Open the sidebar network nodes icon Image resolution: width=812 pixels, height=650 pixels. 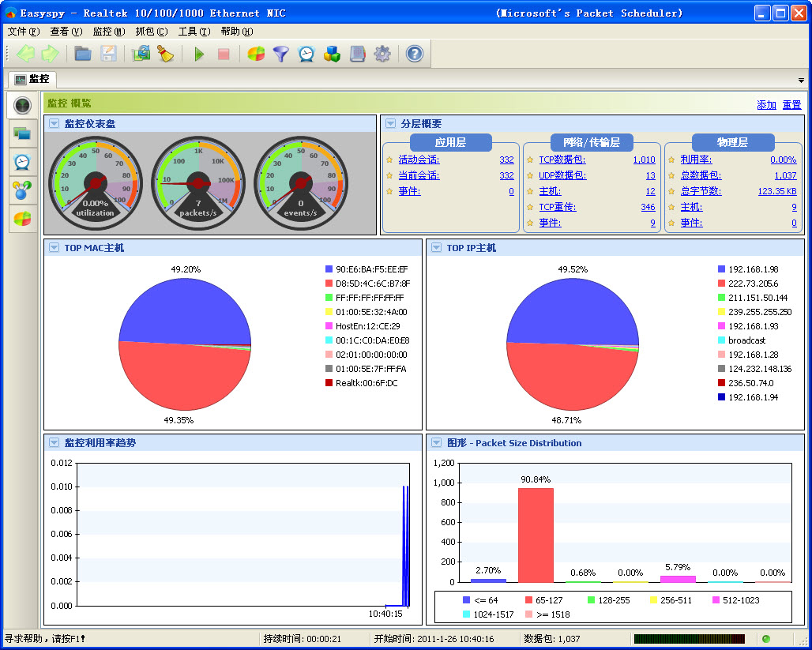(x=23, y=190)
